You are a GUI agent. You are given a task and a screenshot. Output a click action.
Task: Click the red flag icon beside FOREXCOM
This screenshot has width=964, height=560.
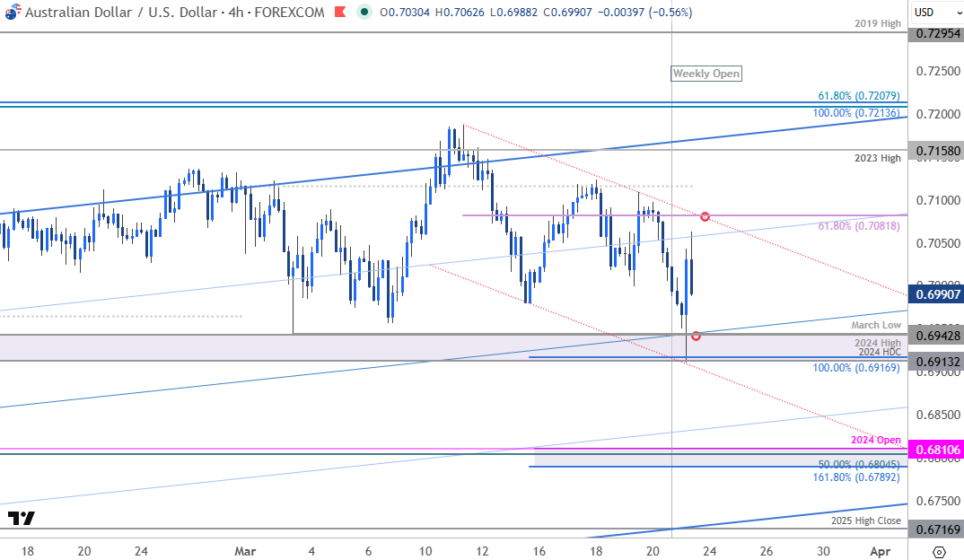[x=340, y=12]
